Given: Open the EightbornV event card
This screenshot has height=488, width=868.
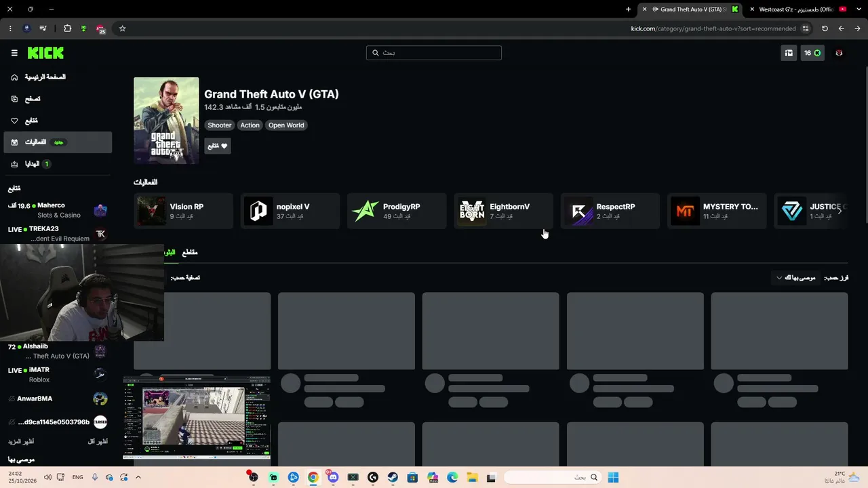Looking at the screenshot, I should click(x=503, y=211).
